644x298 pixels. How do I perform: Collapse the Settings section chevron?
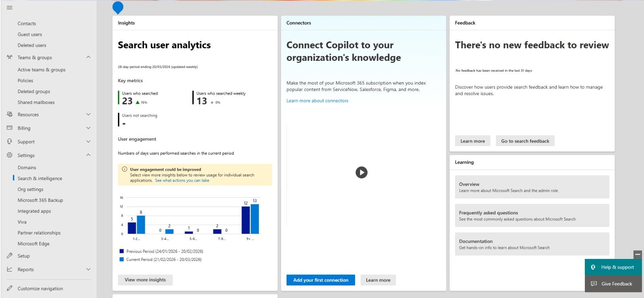[89, 155]
